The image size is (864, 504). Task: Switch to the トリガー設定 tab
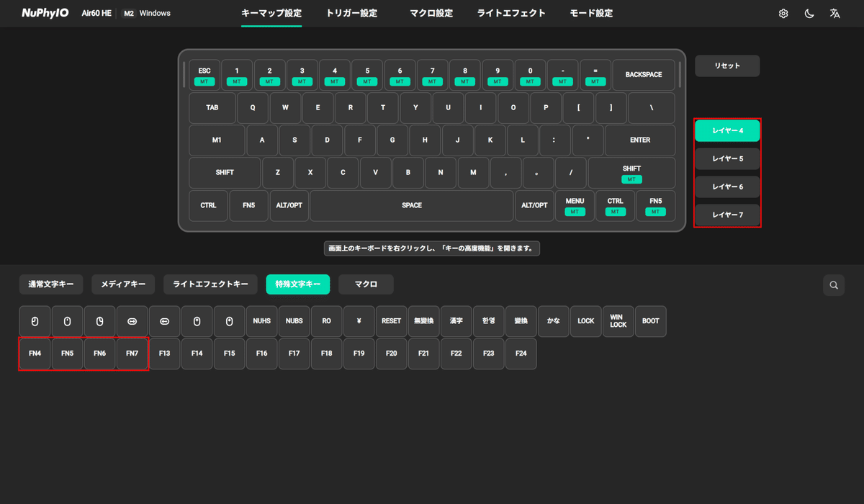pyautogui.click(x=351, y=13)
